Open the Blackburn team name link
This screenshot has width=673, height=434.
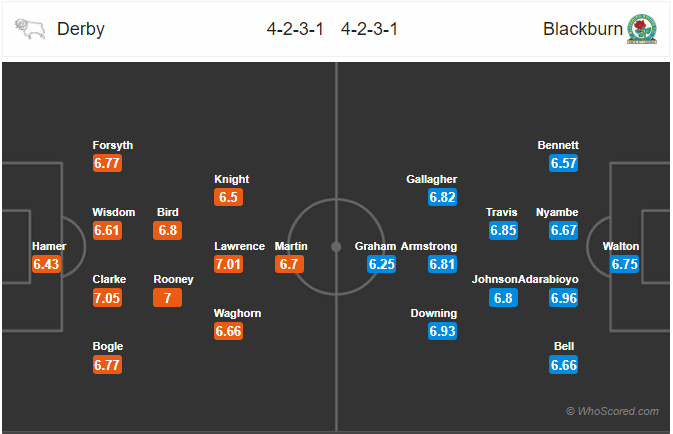[582, 29]
